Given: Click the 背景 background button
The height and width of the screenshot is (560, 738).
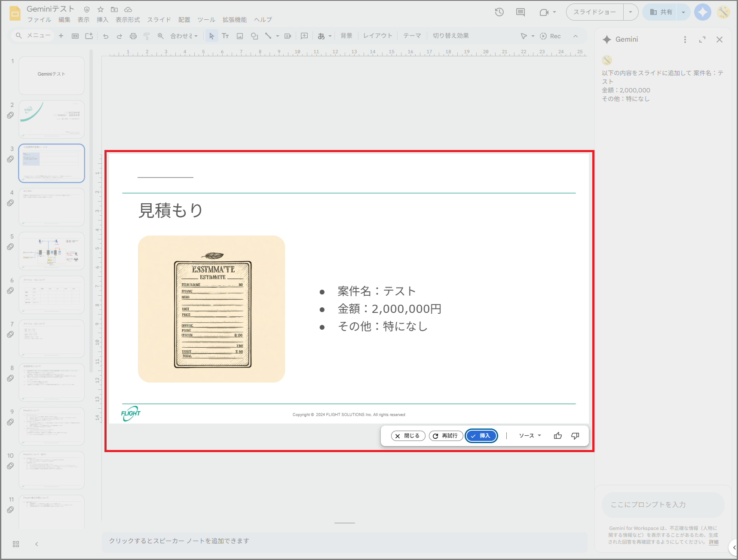Looking at the screenshot, I should point(346,36).
